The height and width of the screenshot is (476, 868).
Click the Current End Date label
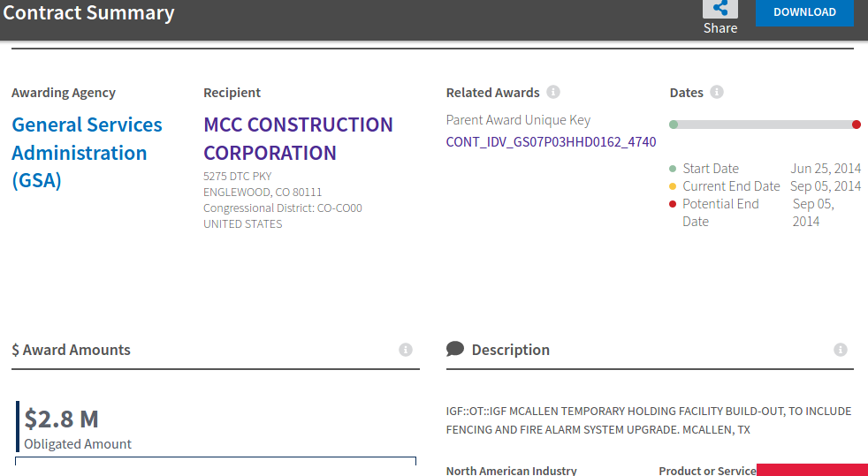pyautogui.click(x=731, y=185)
